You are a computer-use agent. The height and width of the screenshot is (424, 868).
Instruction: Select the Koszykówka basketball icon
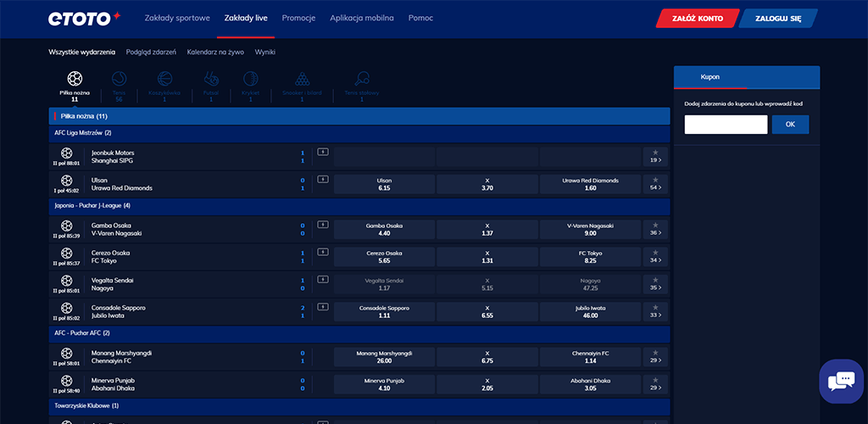[x=164, y=81]
